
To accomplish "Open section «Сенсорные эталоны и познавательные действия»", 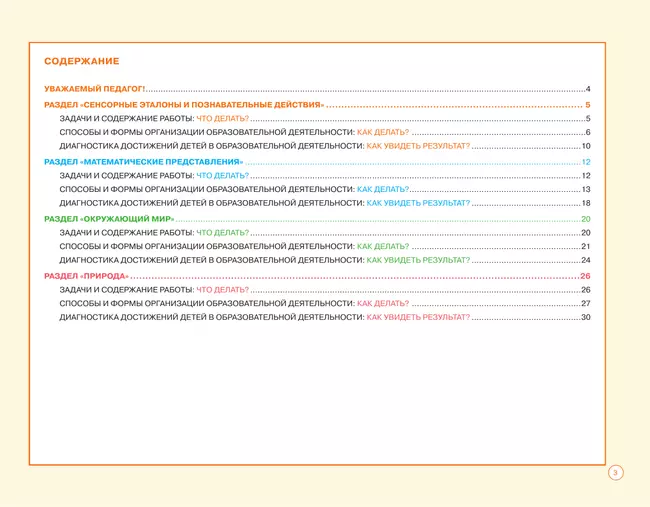I will [x=184, y=104].
